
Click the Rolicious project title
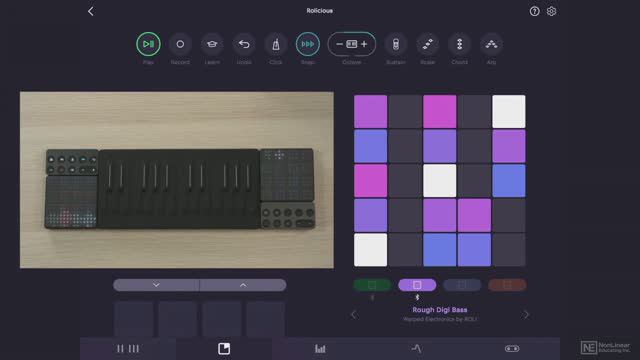tap(320, 11)
